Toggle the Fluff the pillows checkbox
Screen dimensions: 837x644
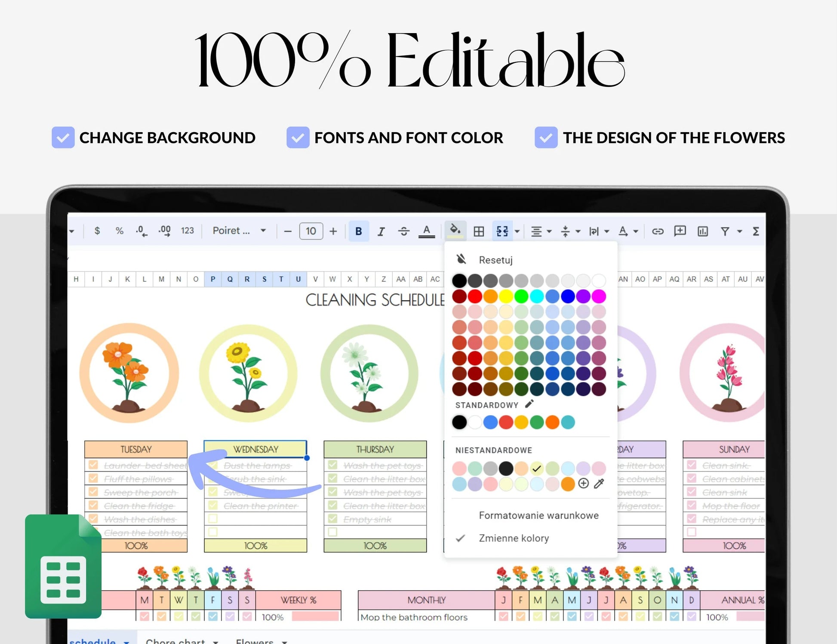point(93,478)
